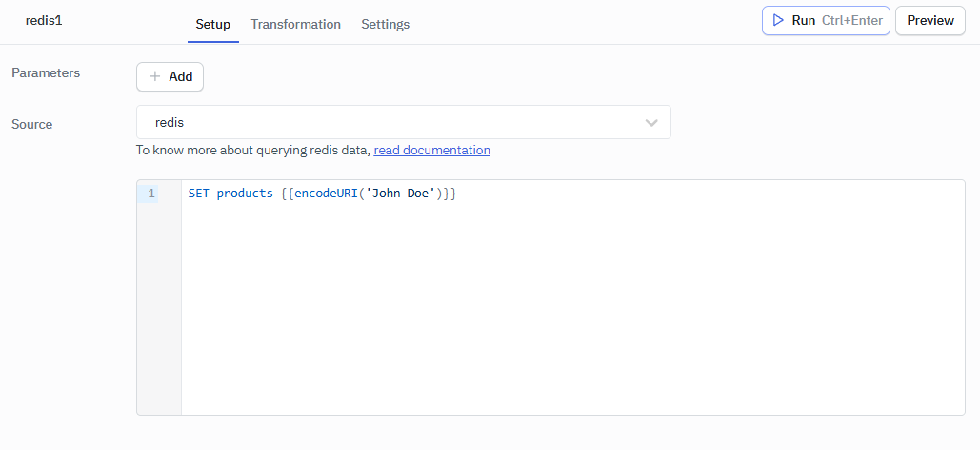The width and height of the screenshot is (980, 450).
Task: Run the query with the Run button
Action: 826,20
